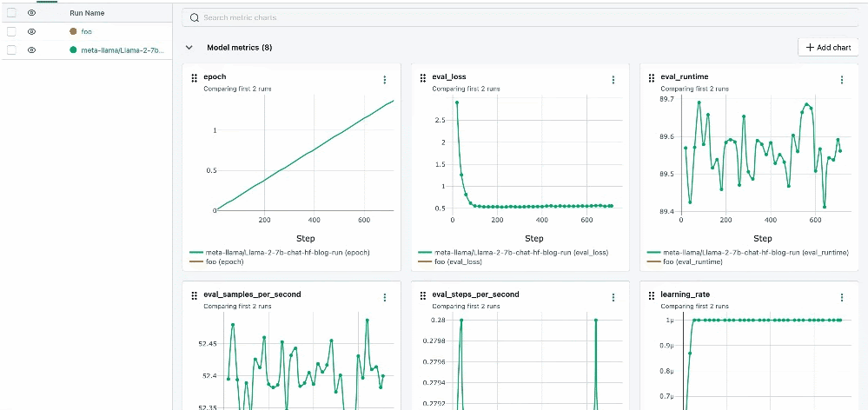Select all runs with the header checkbox
The image size is (868, 410).
(11, 13)
